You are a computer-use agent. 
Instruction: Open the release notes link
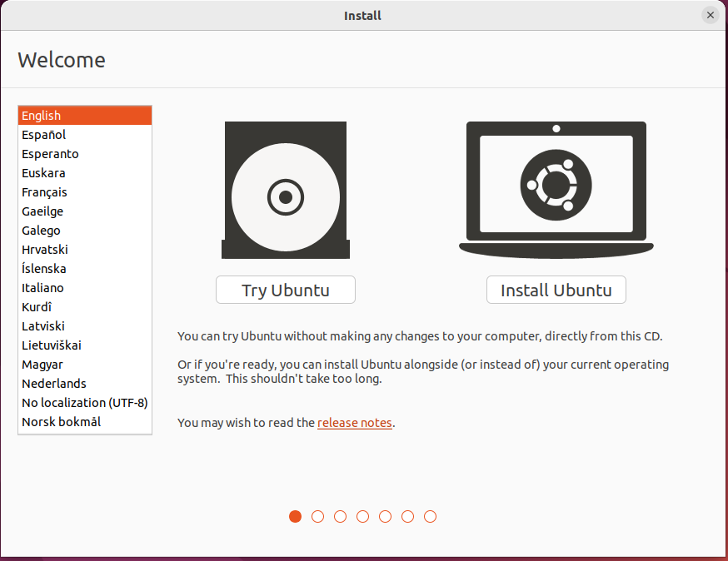click(x=355, y=423)
